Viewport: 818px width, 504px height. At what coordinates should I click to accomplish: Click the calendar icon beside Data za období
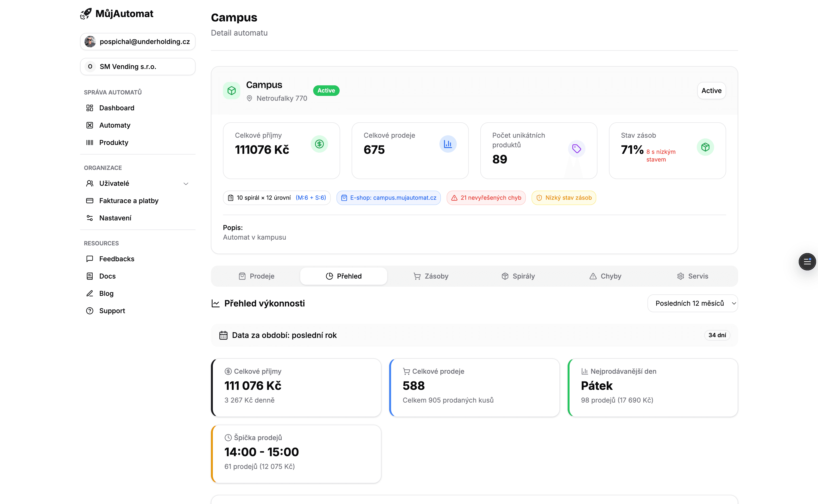[x=223, y=335]
